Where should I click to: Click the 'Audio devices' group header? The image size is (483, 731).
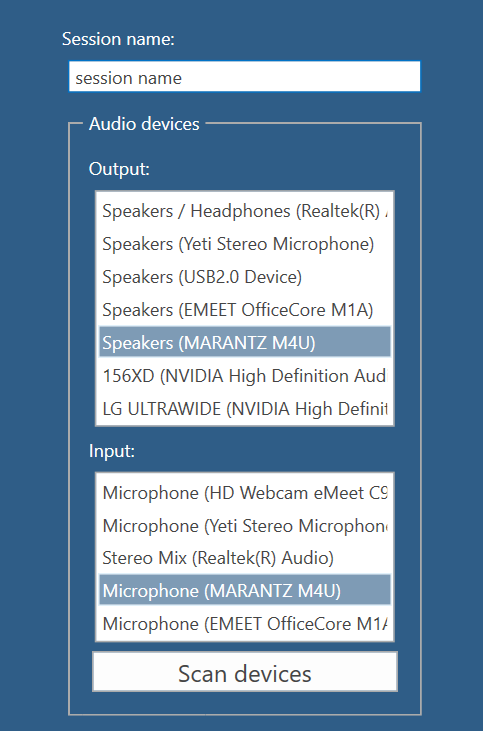point(144,124)
